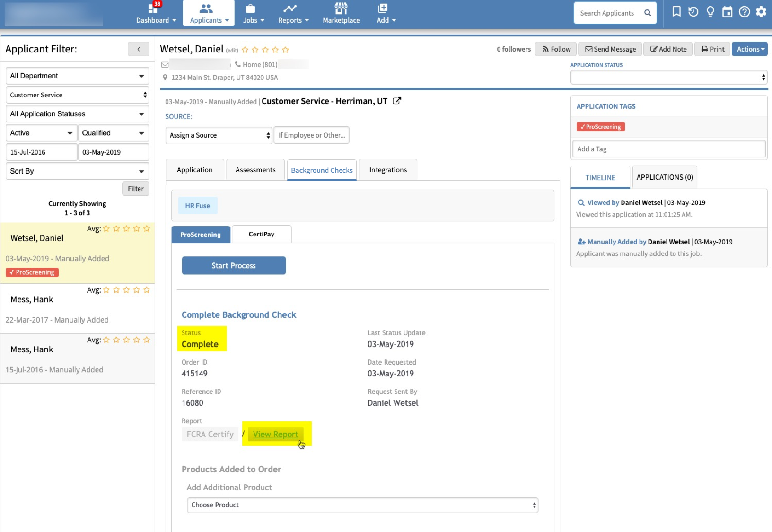Collapse the Applicant Filter panel

click(x=138, y=49)
